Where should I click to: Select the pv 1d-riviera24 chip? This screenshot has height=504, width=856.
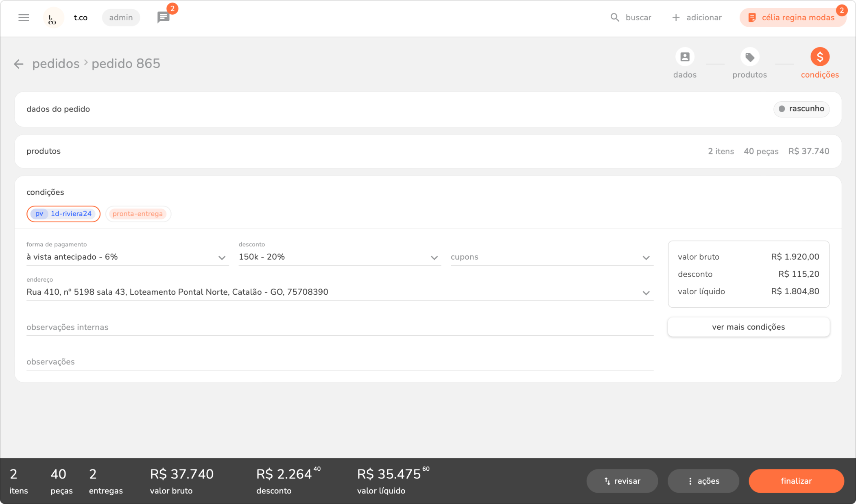tap(63, 214)
